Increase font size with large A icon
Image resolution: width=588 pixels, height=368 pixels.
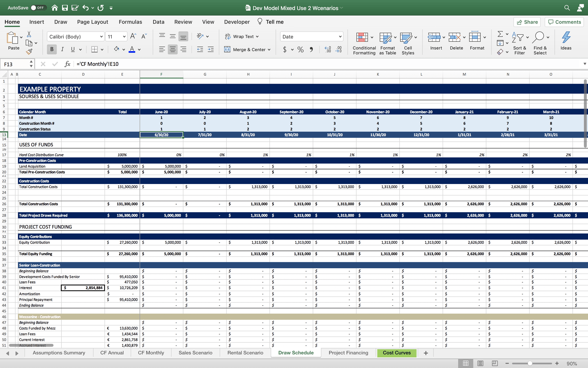[133, 36]
